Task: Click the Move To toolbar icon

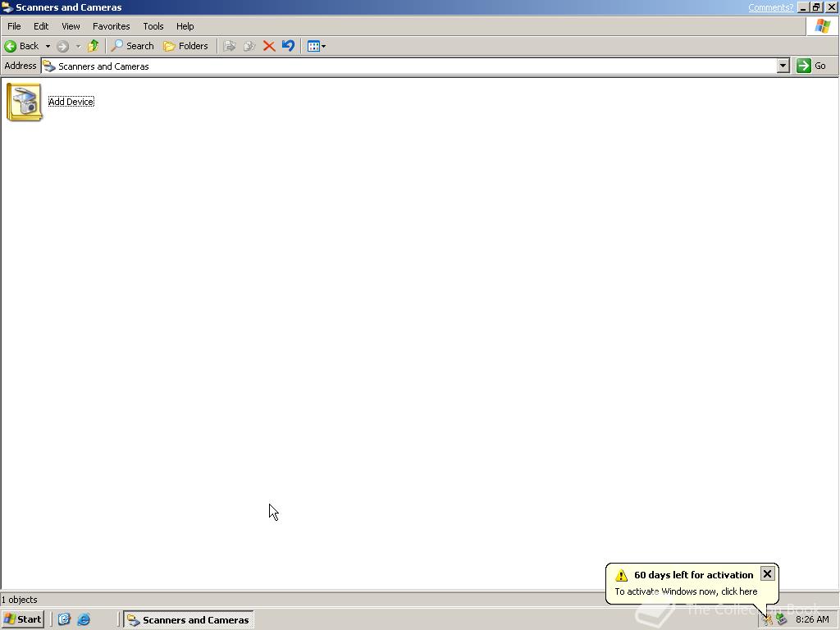Action: pyautogui.click(x=230, y=46)
